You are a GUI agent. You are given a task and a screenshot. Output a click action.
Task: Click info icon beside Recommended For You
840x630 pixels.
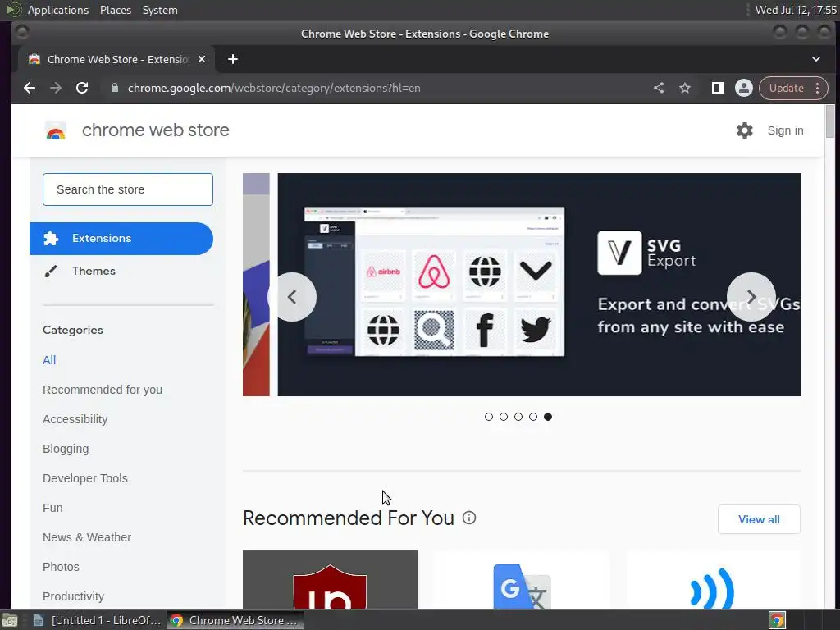pyautogui.click(x=469, y=518)
